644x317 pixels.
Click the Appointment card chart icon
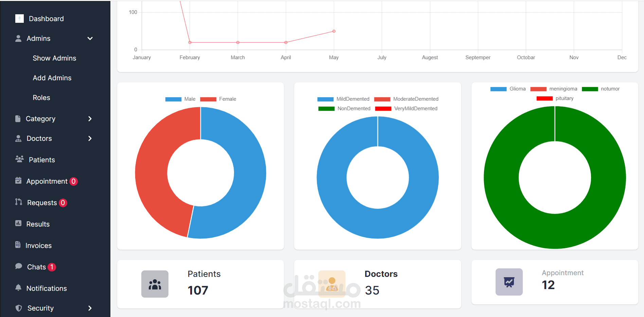click(509, 282)
